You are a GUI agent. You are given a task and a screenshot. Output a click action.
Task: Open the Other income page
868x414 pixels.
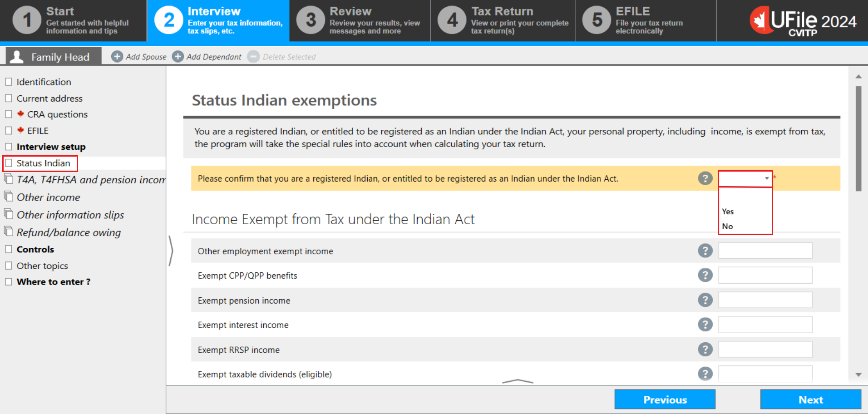tap(48, 197)
